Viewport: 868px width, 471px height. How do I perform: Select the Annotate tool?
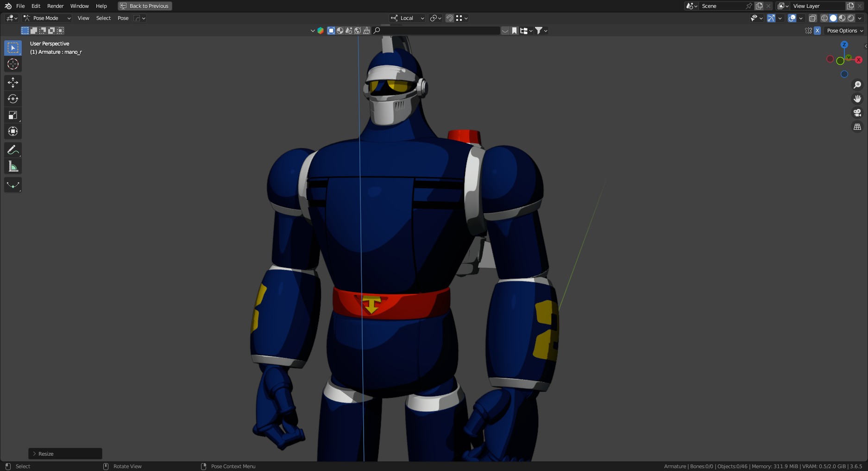tap(13, 150)
